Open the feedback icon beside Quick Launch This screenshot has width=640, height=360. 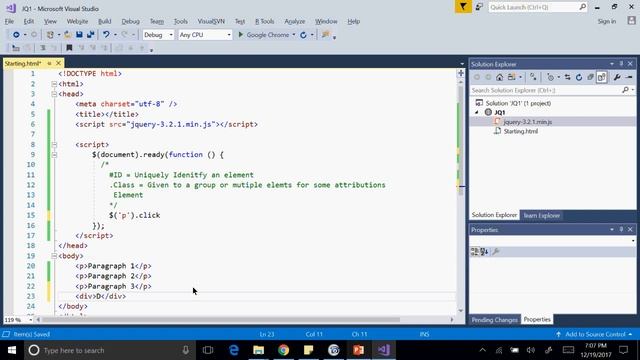(479, 7)
